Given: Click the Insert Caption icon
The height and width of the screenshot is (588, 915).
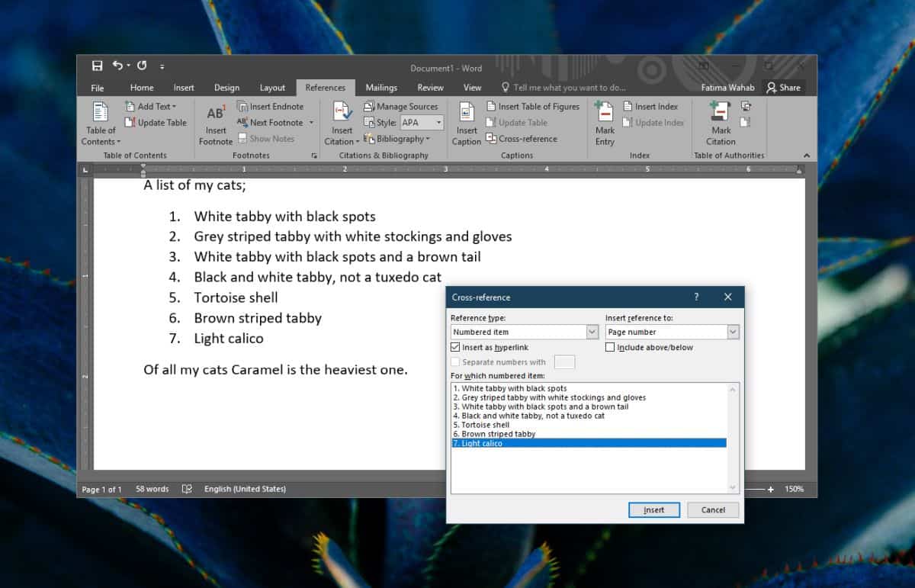Looking at the screenshot, I should coord(467,112).
